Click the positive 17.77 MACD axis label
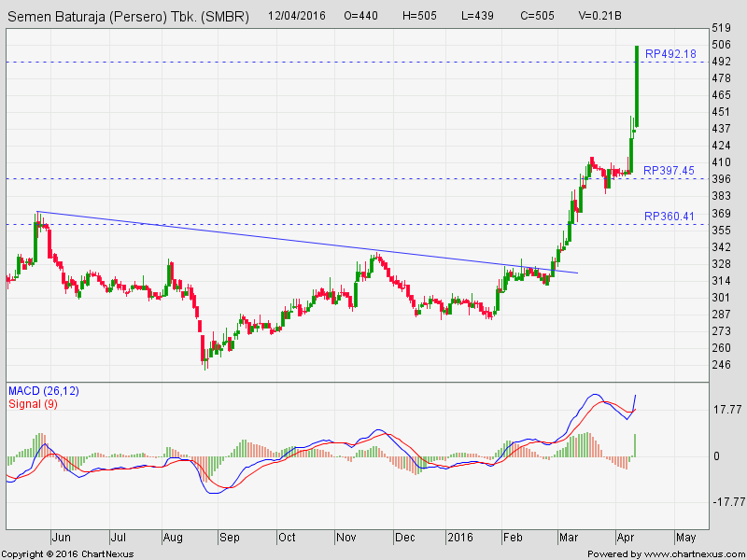This screenshot has width=747, height=560. (x=727, y=410)
